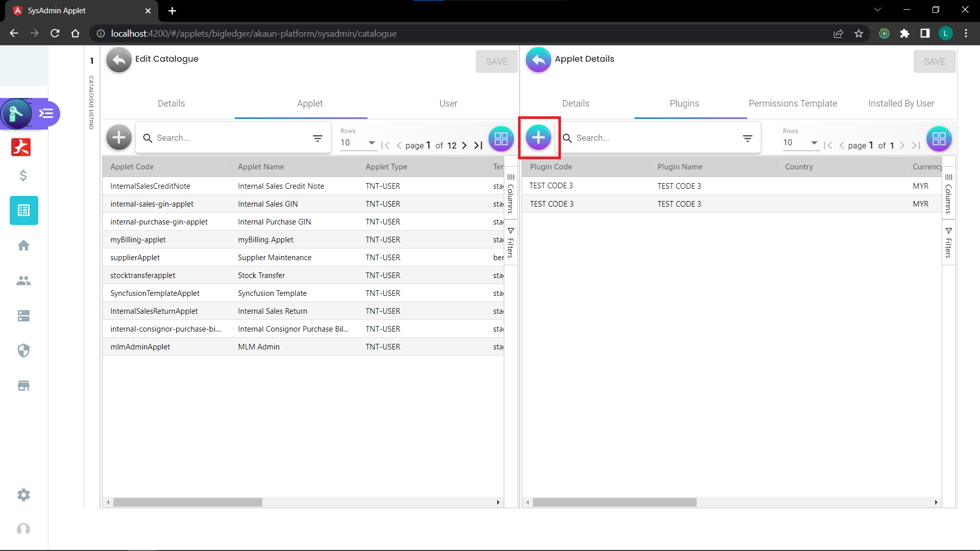Screen dimensions: 980x551
Task: Toggle the Filters side panel of plugins table
Action: tap(948, 243)
